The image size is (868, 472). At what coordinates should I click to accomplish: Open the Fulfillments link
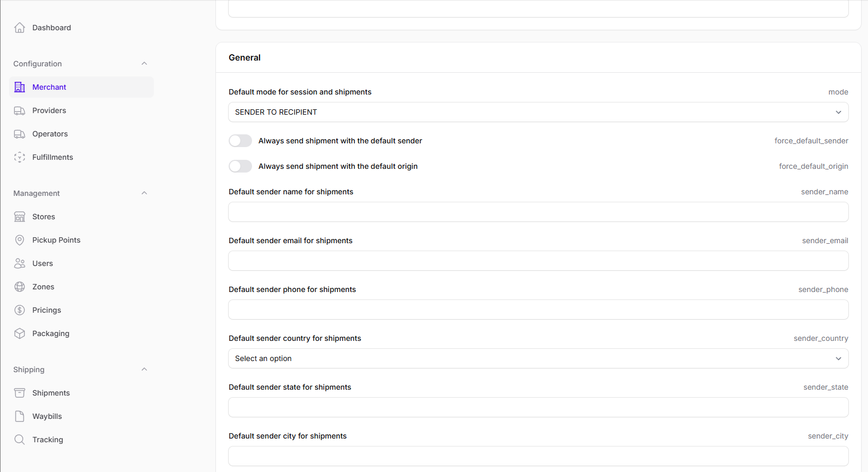[x=53, y=157]
